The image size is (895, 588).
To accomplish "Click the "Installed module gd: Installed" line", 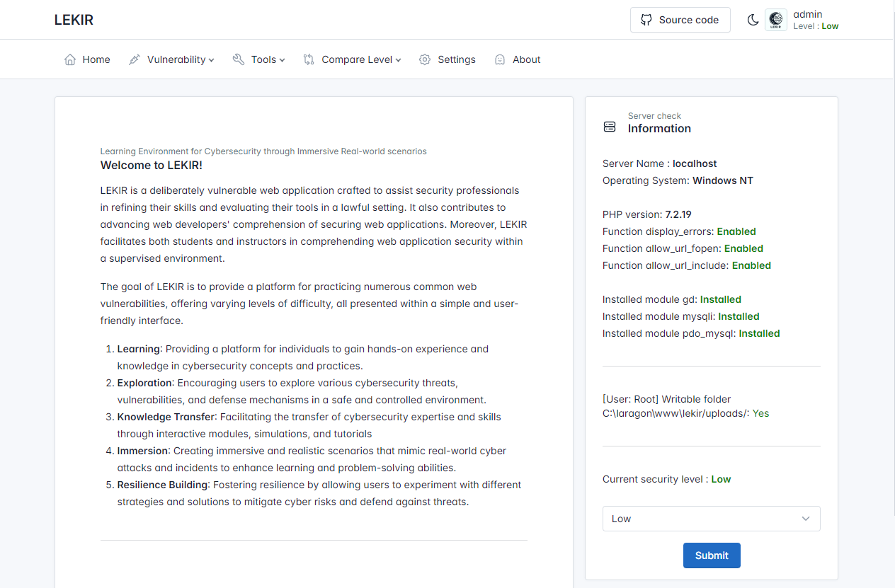I will tap(672, 299).
